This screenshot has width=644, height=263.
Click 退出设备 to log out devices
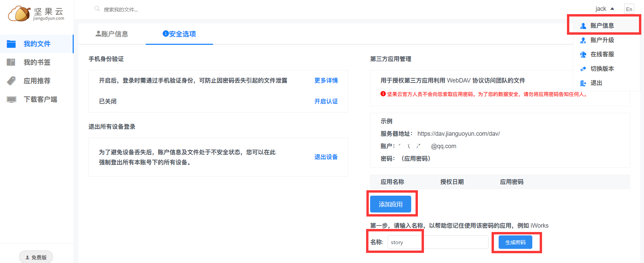click(x=326, y=157)
